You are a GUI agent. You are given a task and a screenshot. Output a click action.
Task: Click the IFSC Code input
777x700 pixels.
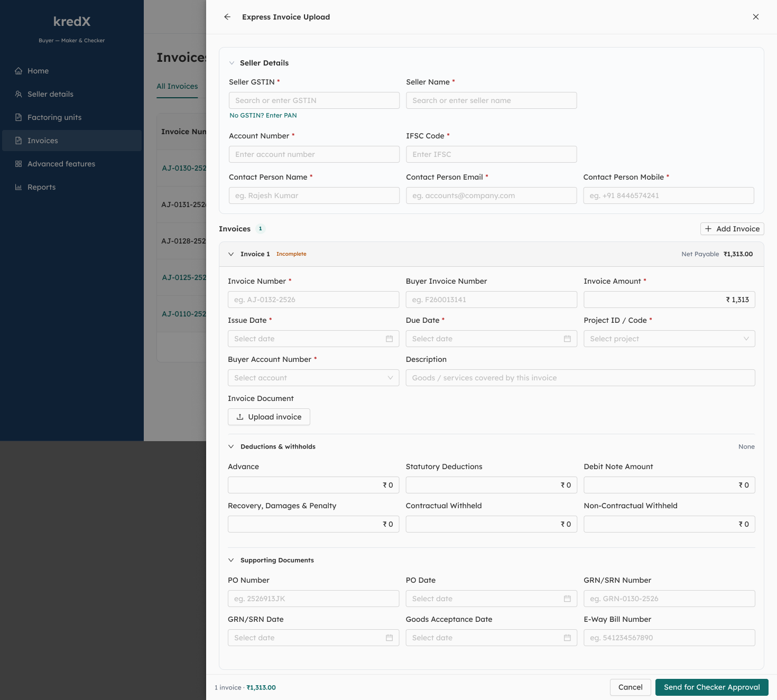click(x=492, y=154)
